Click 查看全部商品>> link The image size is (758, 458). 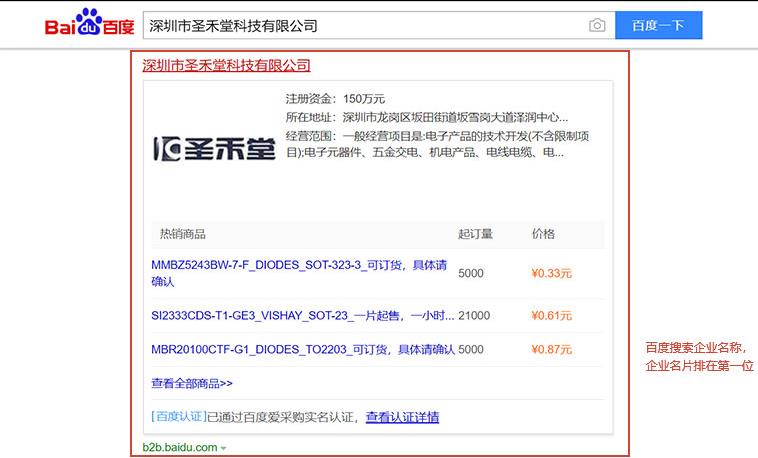click(x=192, y=384)
